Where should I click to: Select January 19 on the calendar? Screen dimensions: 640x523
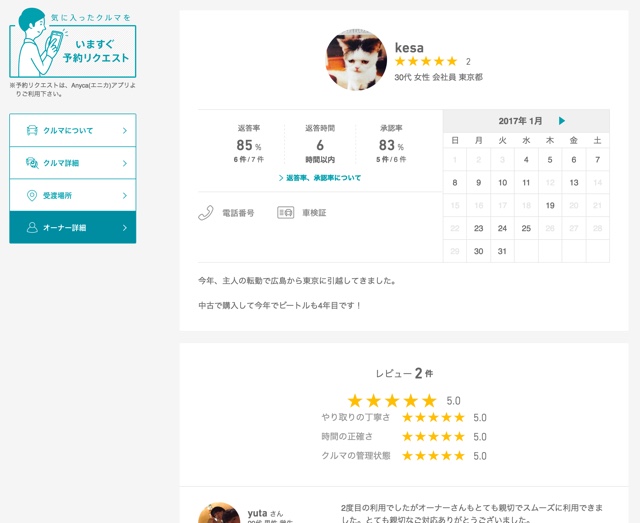pos(550,205)
